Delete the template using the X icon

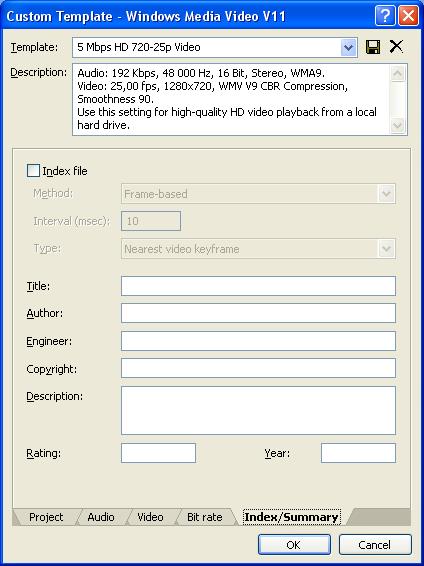coord(396,47)
